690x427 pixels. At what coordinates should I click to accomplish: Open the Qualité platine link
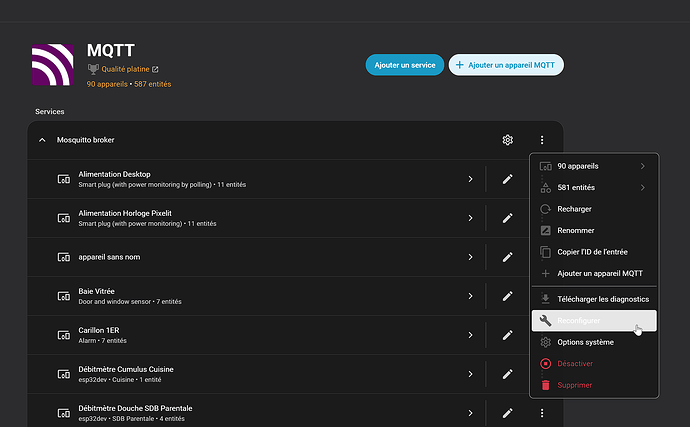click(125, 69)
